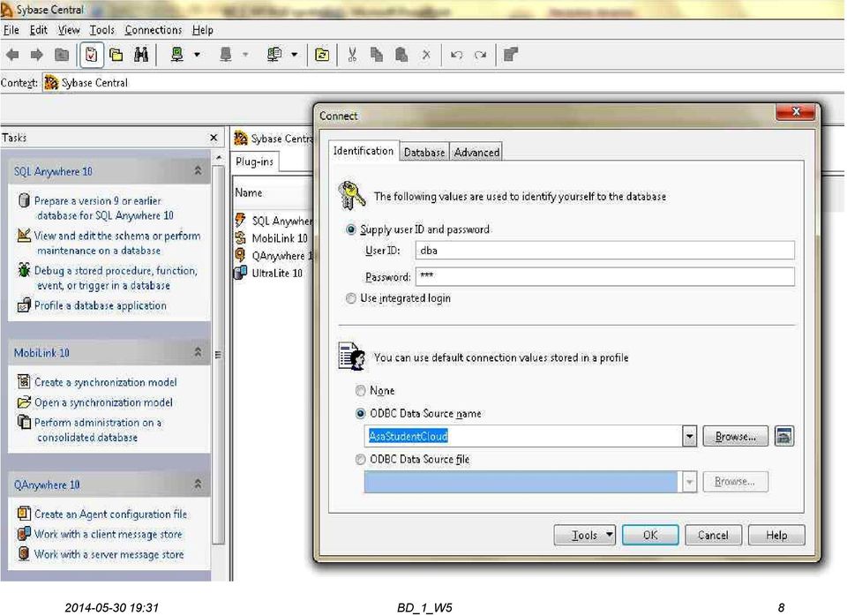Click the Connect toolbar icon

[x=177, y=55]
